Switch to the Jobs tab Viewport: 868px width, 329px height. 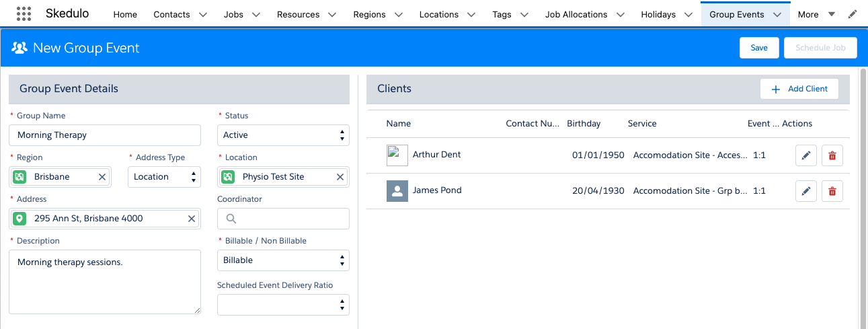point(233,14)
